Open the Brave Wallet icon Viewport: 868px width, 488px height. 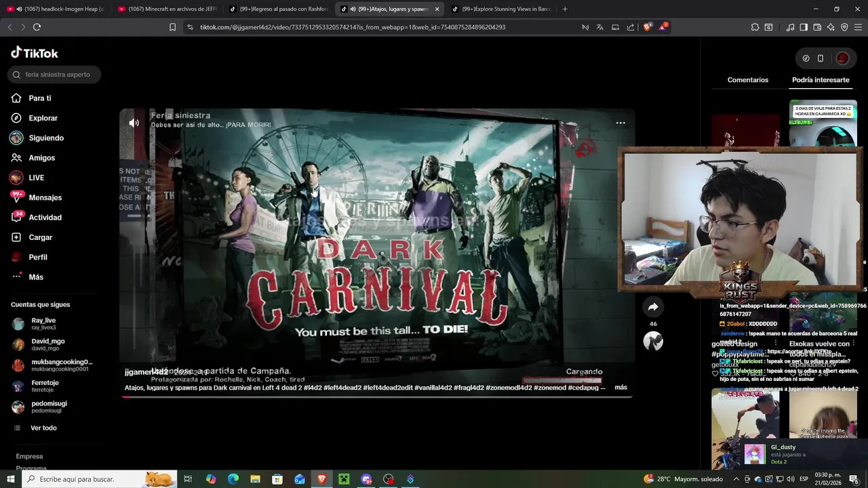[x=817, y=27]
